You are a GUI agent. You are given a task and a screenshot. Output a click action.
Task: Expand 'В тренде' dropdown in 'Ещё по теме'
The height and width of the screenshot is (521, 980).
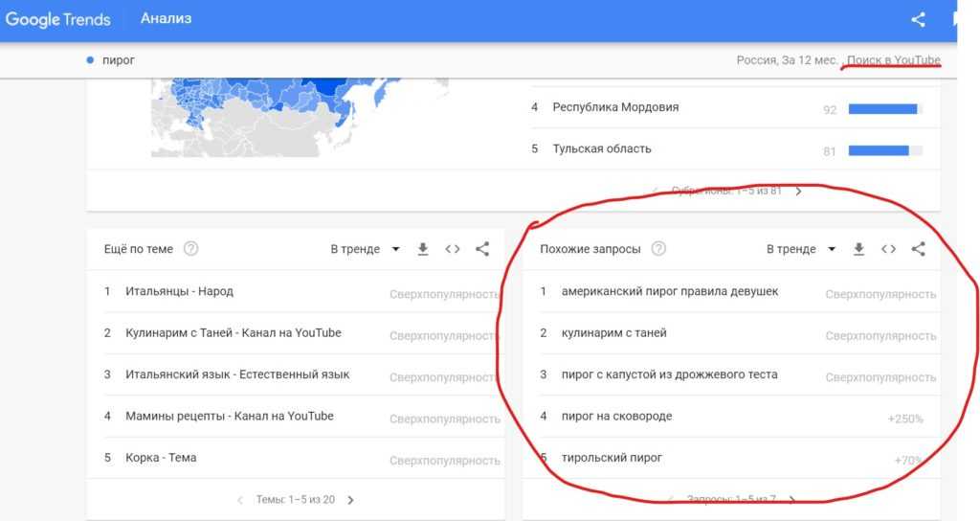[366, 249]
